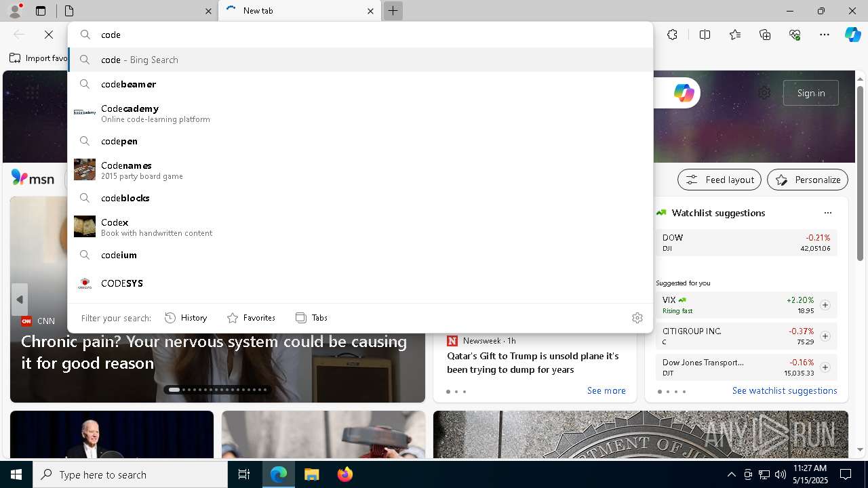Open File Explorer taskbar icon
This screenshot has height=488, width=868.
coord(311,474)
